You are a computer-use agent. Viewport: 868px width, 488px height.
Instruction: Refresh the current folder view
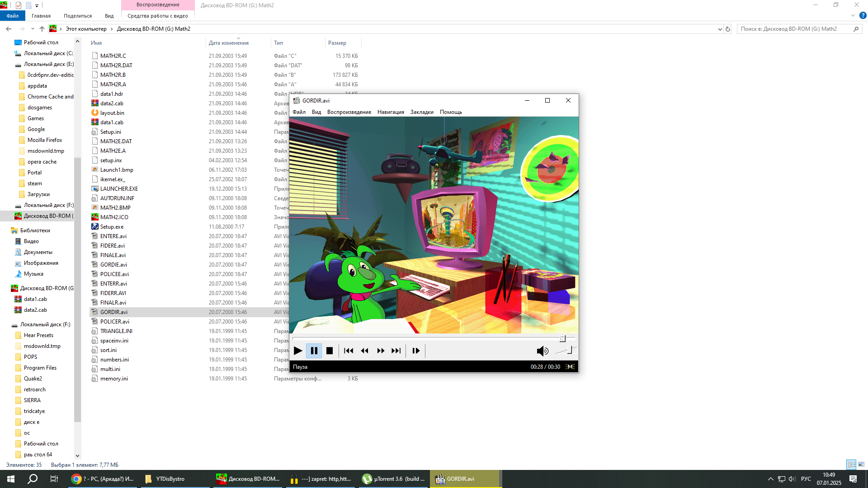[728, 29]
